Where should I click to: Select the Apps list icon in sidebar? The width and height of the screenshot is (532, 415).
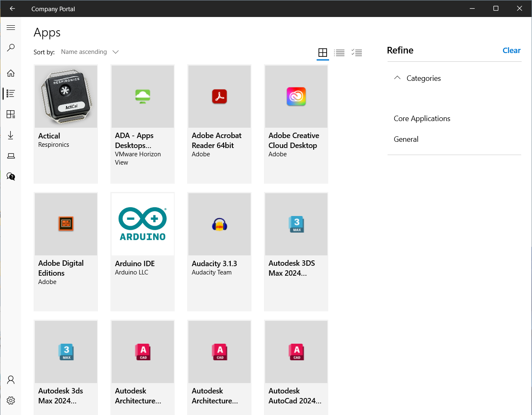pos(11,94)
